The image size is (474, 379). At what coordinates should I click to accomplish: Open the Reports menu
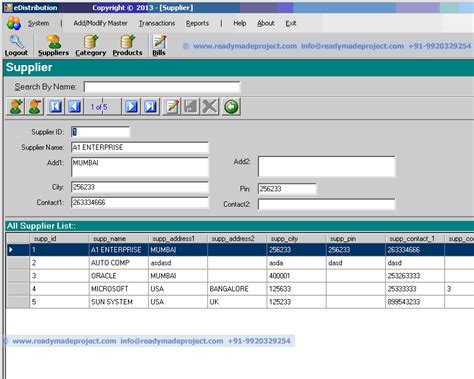point(197,23)
